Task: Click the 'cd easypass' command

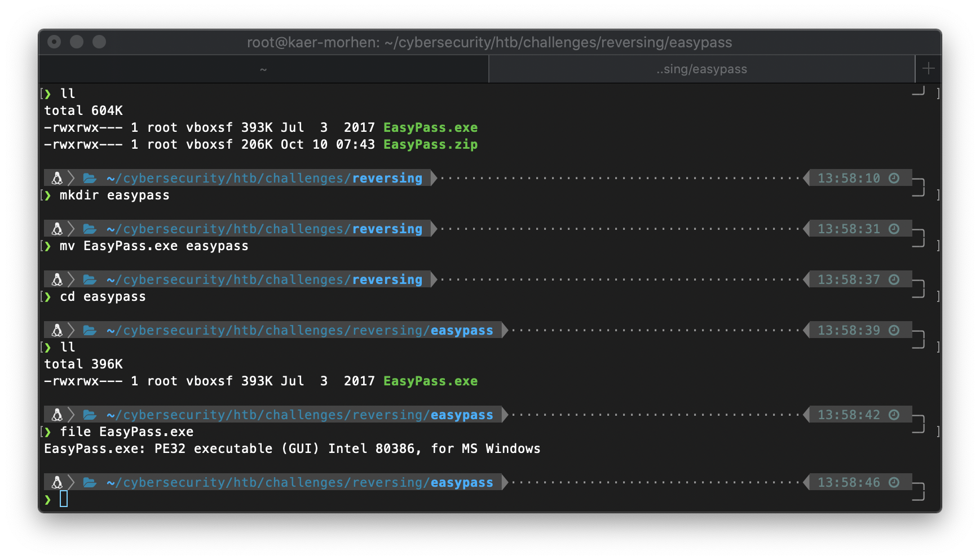Action: point(103,297)
